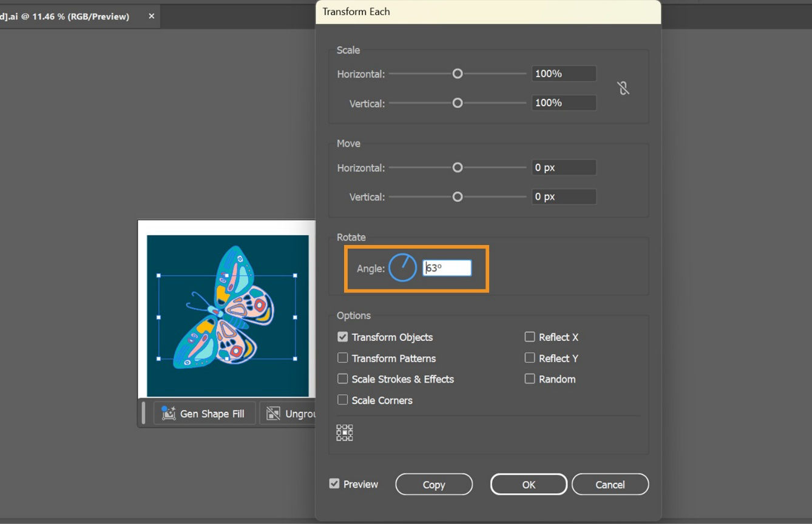Click the Gen Shape Fill sparkle icon

(168, 413)
